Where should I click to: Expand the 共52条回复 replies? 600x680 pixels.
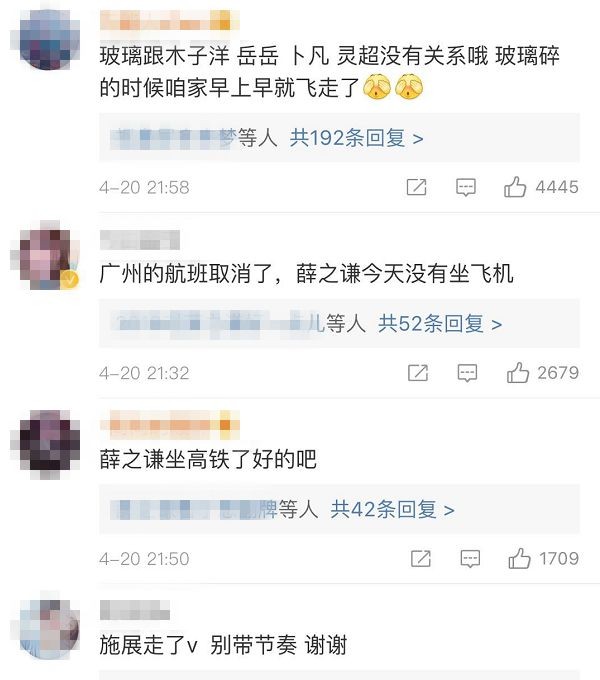coord(440,324)
